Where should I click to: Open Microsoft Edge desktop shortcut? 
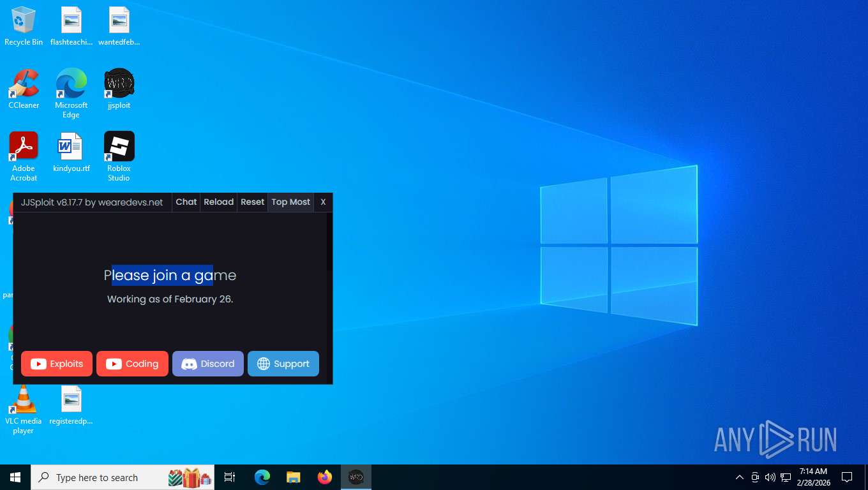pos(71,94)
